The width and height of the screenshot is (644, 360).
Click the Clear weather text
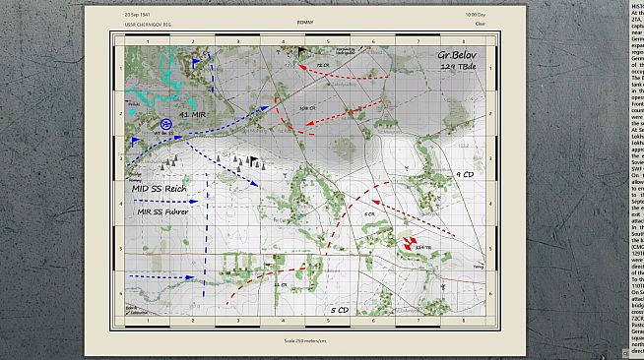click(481, 24)
